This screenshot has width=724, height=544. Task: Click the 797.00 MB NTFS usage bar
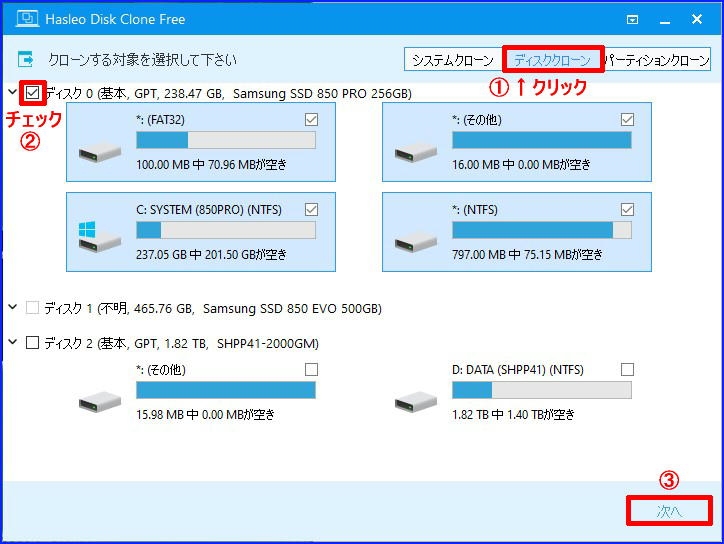point(542,230)
